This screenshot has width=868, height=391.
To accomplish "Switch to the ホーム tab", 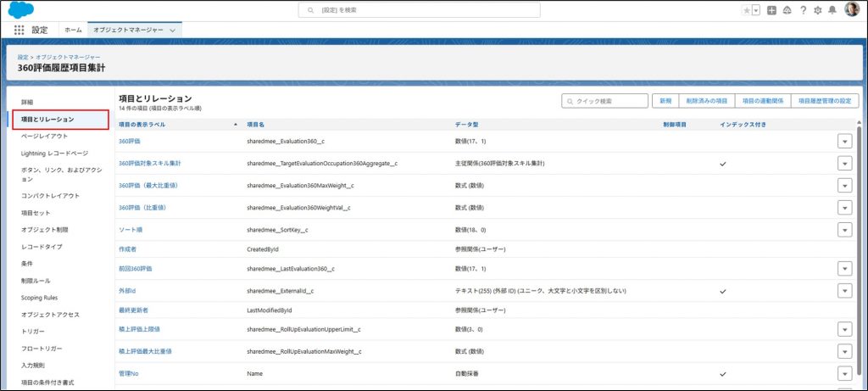I will [74, 30].
